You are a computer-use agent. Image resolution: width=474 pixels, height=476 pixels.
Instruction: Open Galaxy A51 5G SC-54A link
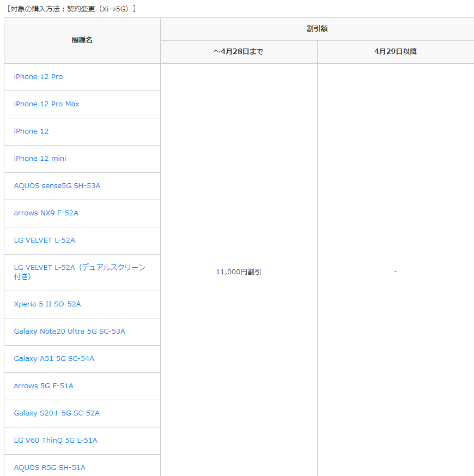(54, 359)
